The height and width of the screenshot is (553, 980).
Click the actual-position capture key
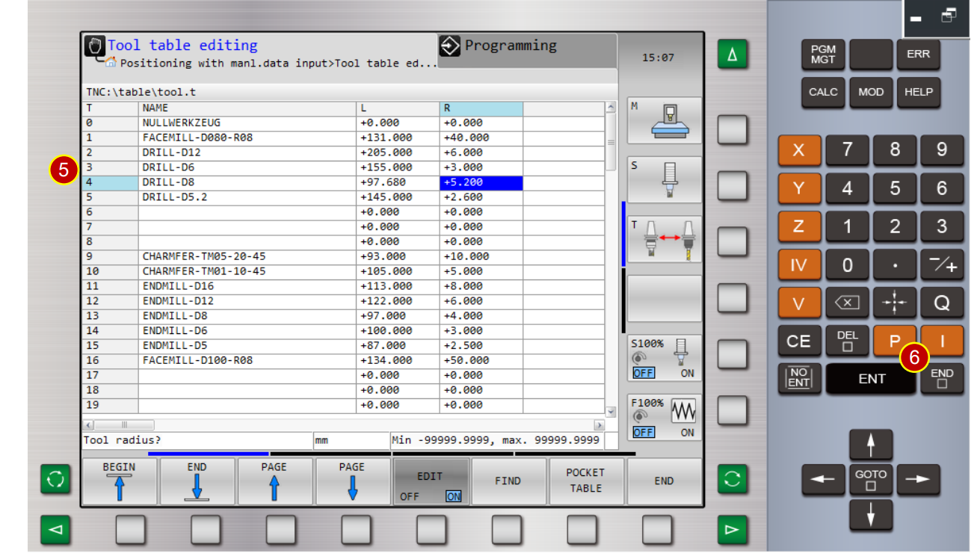(x=895, y=303)
